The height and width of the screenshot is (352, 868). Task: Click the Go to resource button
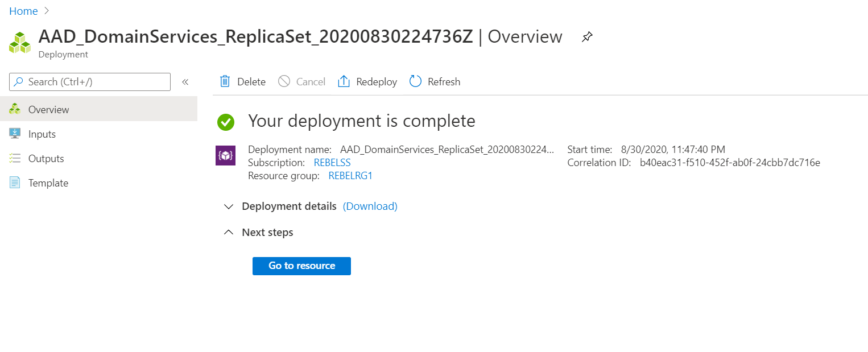301,266
